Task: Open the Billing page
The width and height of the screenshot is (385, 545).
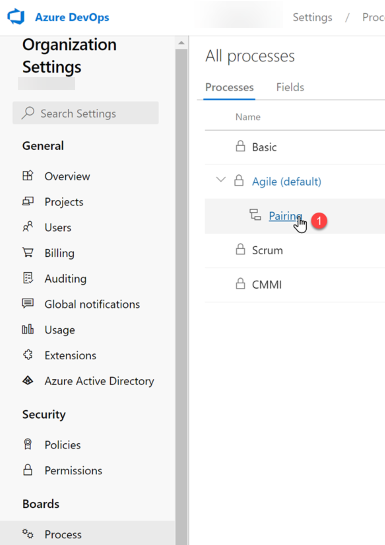Action: coord(59,253)
